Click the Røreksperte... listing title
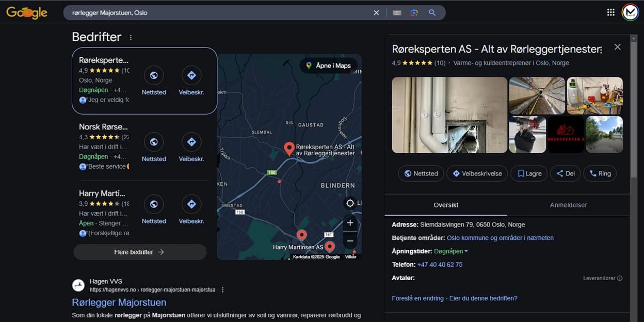Image resolution: width=644 pixels, height=322 pixels. pos(104,60)
